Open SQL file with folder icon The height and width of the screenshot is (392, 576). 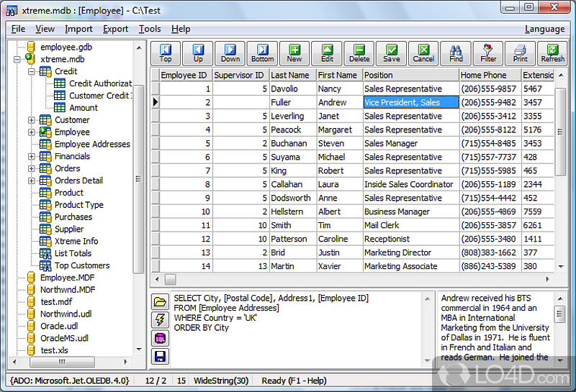[x=160, y=302]
